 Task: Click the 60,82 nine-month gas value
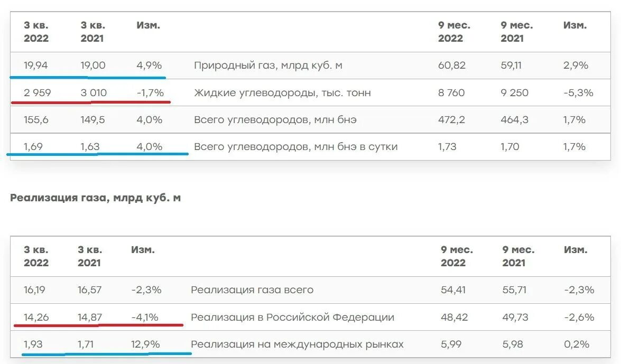[x=452, y=66]
